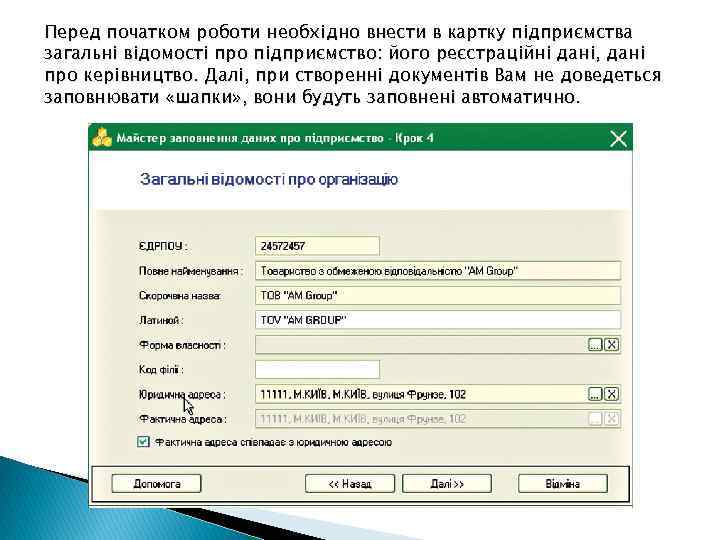
Task: Open browse button for Юридична адреса field
Action: 595,394
